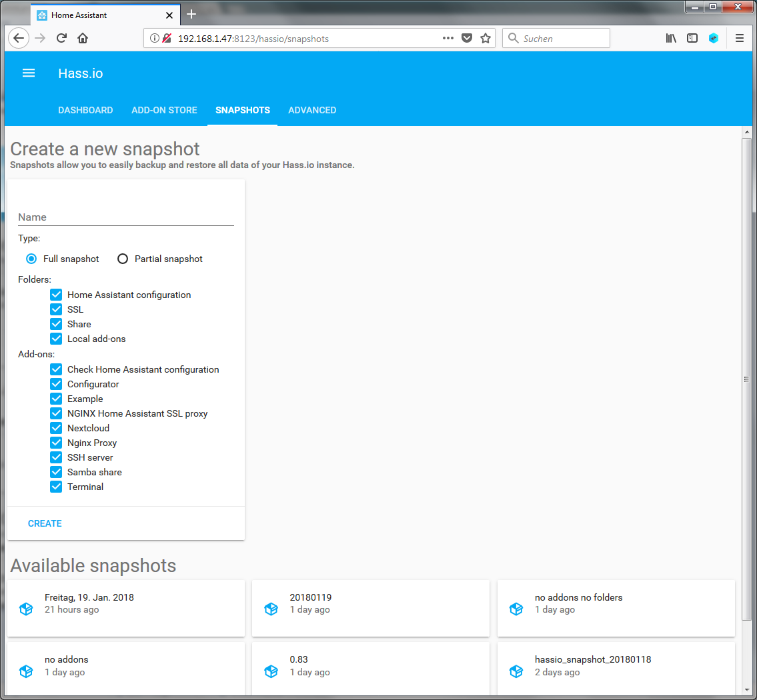Click the page scrollbar up arrow
Image resolution: width=757 pixels, height=700 pixels.
tap(747, 132)
